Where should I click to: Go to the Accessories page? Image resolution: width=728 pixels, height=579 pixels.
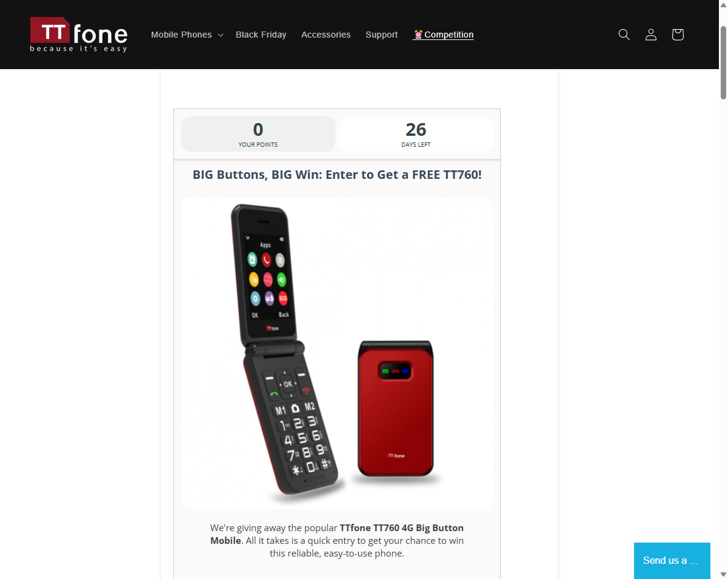[x=326, y=35]
